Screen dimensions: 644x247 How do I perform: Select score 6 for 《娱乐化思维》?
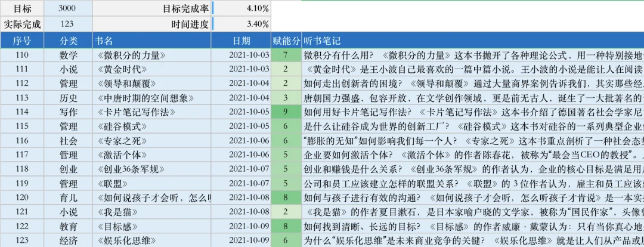pos(286,241)
